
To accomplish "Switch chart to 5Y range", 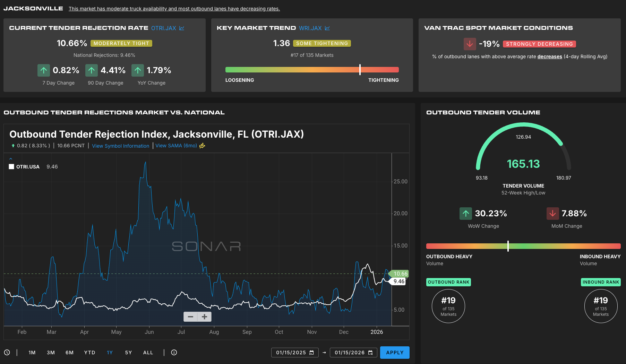I will 128,353.
